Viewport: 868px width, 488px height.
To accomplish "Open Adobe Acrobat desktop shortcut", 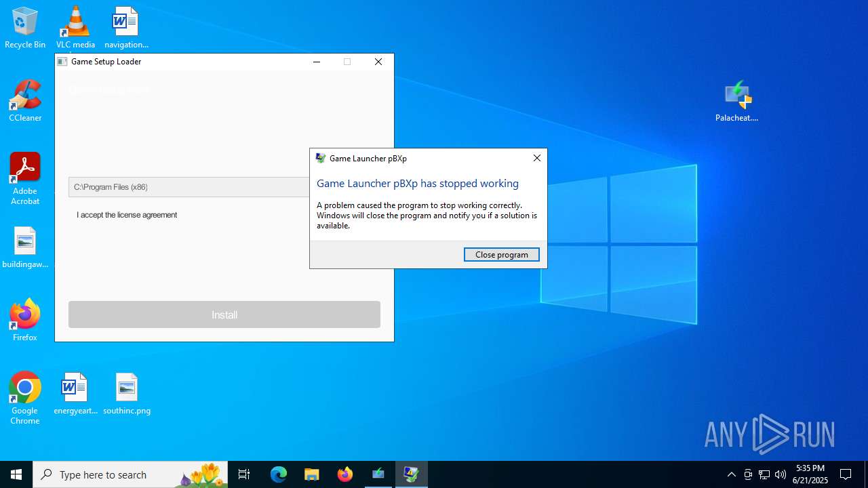I will pos(25,178).
